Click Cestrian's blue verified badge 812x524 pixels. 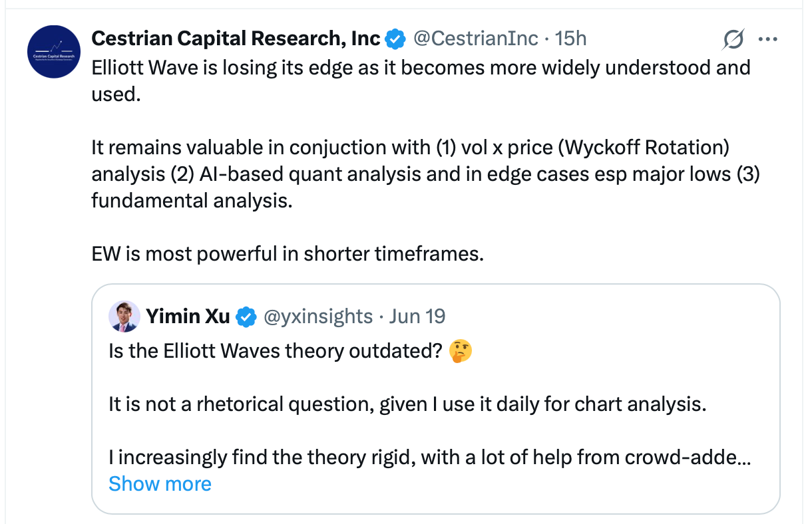(x=395, y=39)
